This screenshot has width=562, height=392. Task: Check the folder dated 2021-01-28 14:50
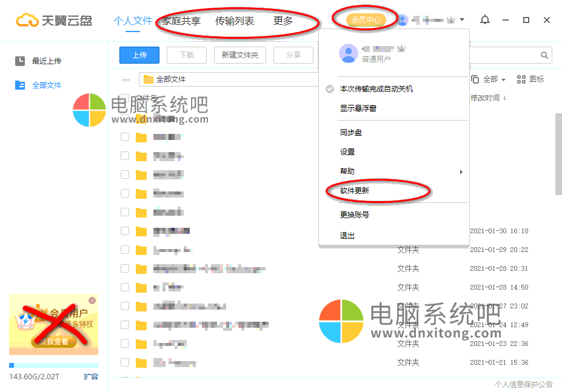click(x=125, y=287)
